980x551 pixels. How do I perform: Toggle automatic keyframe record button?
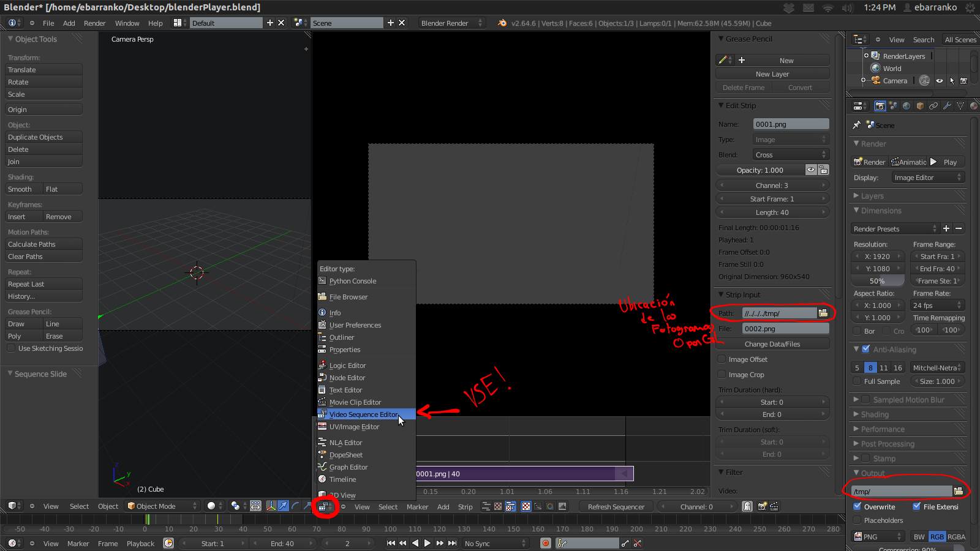[546, 543]
